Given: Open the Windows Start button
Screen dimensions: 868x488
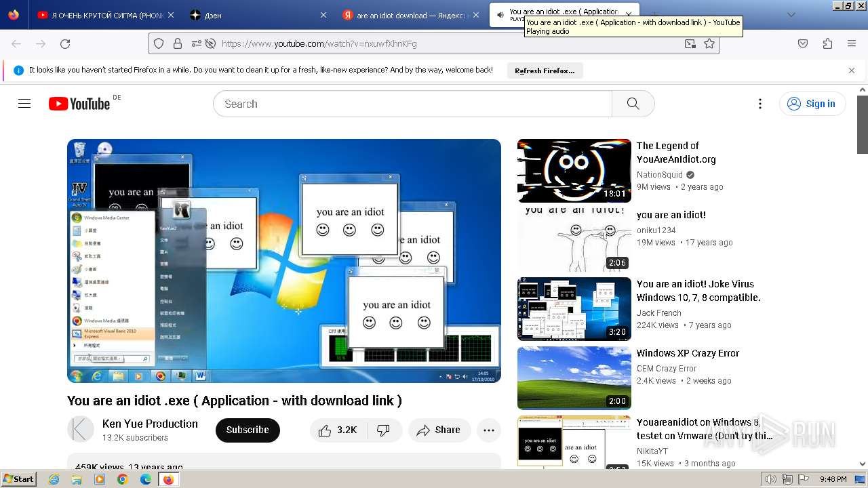Looking at the screenshot, I should pyautogui.click(x=18, y=479).
